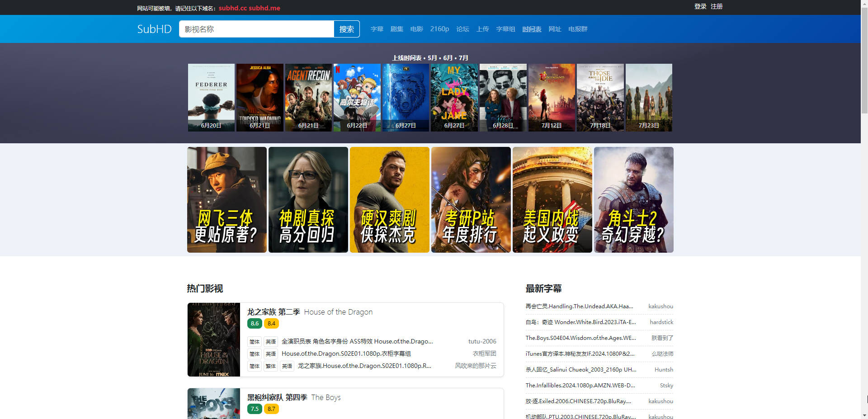Click the 搜索 search button
The image size is (868, 419).
coord(346,29)
